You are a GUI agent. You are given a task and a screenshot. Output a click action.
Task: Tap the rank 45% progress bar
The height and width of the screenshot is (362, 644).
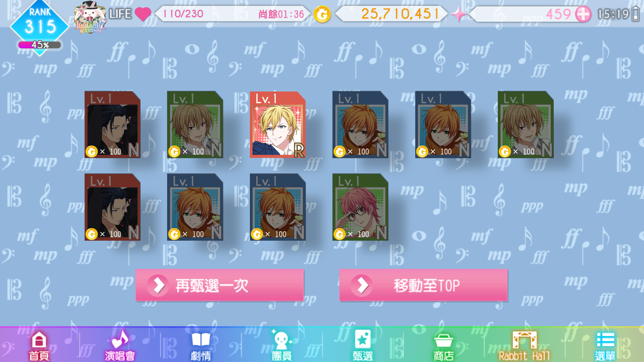pos(40,45)
